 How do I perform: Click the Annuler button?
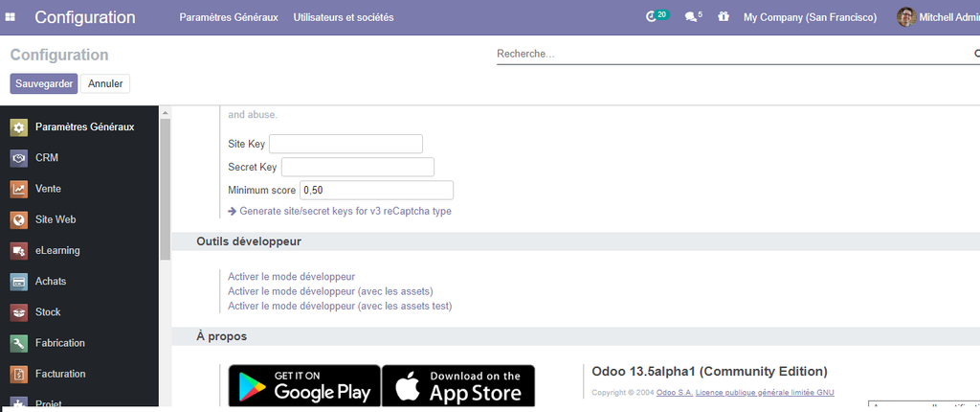tap(105, 84)
